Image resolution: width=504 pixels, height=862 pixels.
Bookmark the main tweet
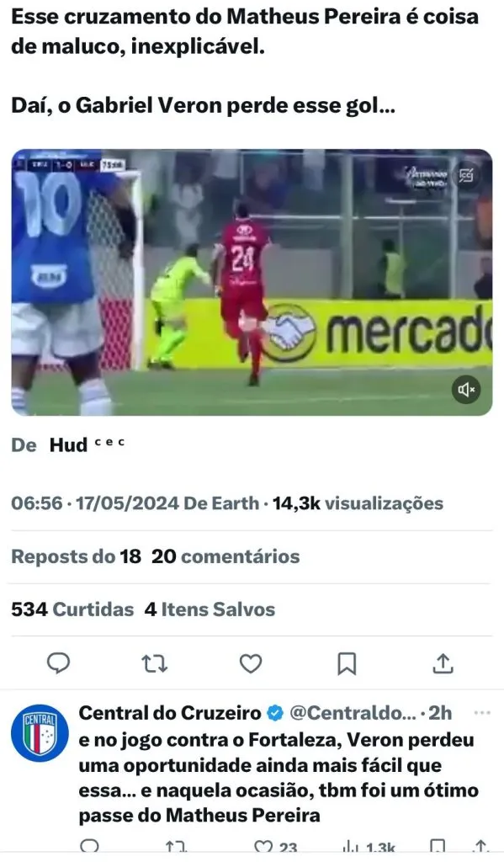point(347,663)
